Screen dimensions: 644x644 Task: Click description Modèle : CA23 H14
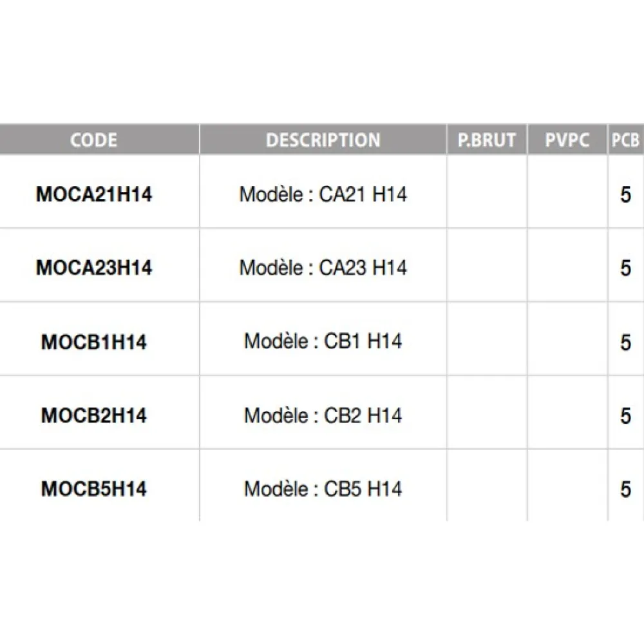click(x=323, y=267)
